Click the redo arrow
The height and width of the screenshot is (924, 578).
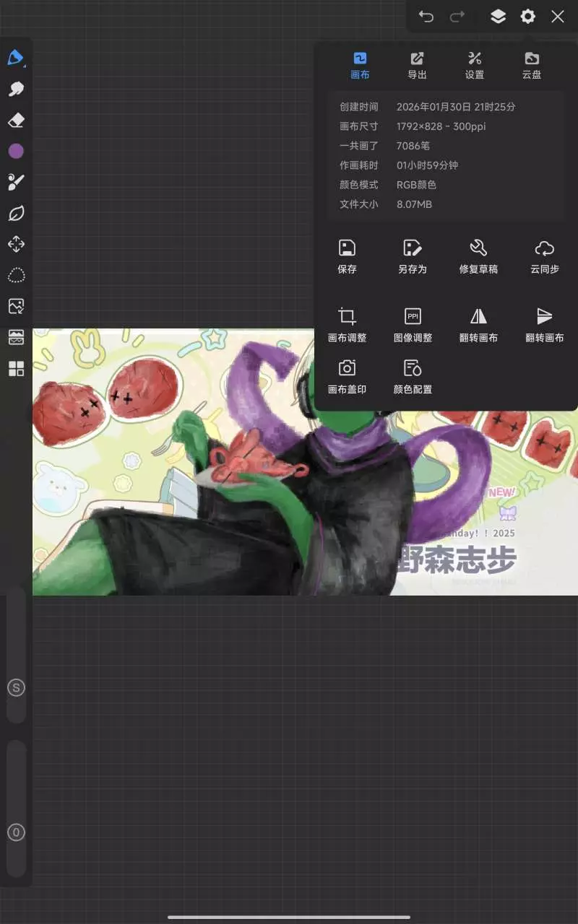click(x=457, y=17)
